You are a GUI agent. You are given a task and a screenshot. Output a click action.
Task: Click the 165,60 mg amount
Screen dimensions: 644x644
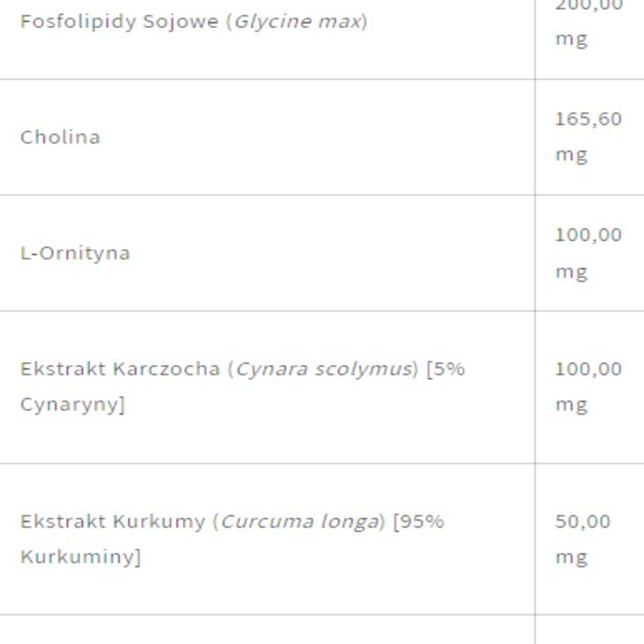click(x=588, y=137)
